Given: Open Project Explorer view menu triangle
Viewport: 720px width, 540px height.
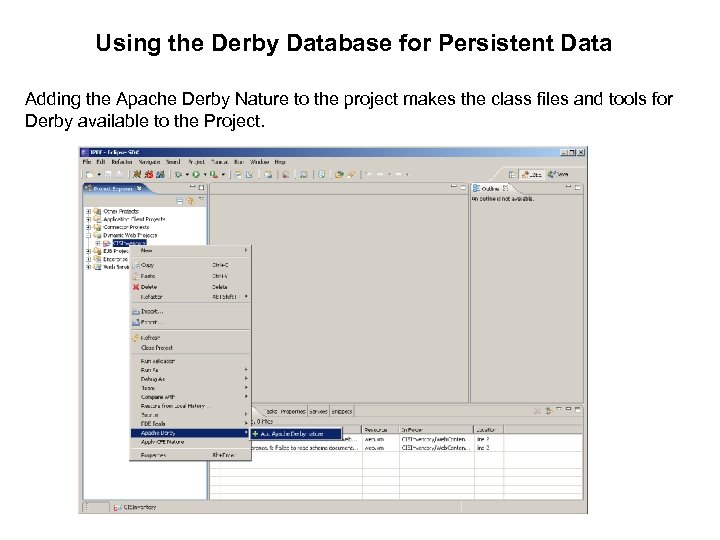Looking at the screenshot, I should click(x=201, y=199).
